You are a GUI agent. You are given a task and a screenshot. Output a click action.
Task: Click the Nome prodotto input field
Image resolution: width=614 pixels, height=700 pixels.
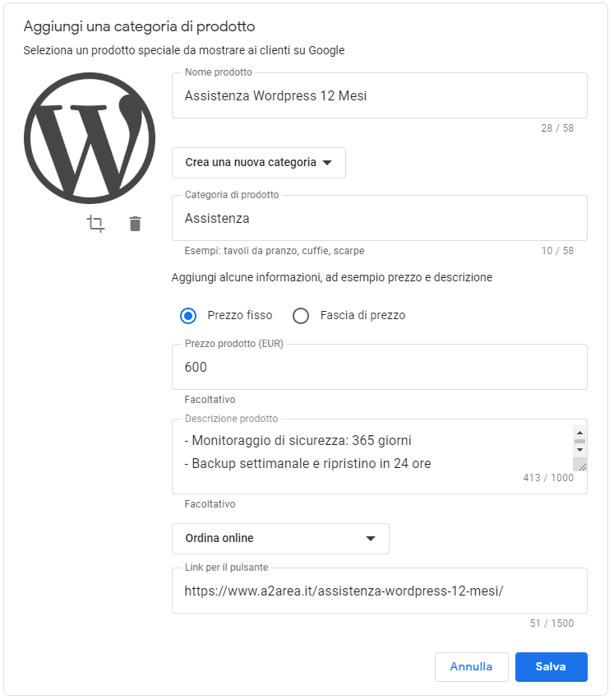[x=380, y=96]
